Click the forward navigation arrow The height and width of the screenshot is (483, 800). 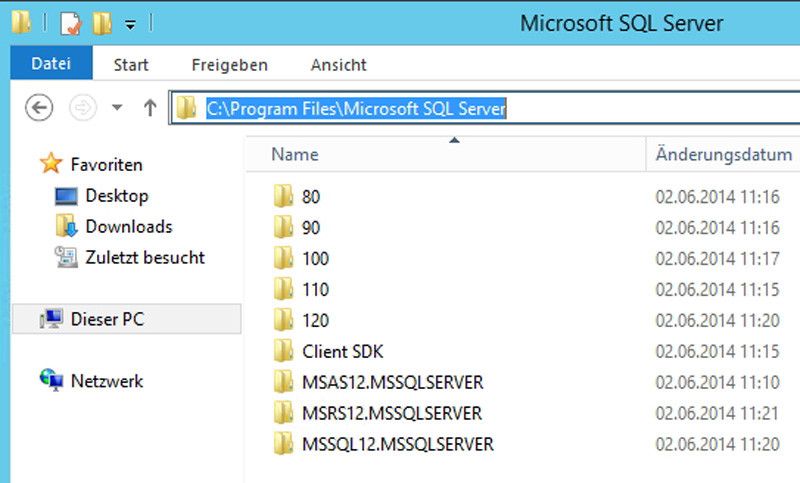click(x=82, y=108)
